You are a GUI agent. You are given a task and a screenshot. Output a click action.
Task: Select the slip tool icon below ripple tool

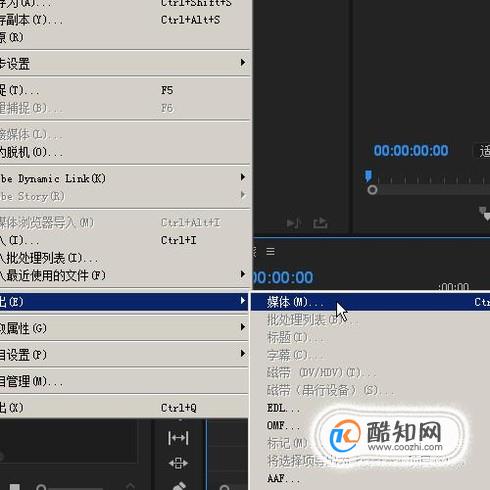pyautogui.click(x=178, y=463)
